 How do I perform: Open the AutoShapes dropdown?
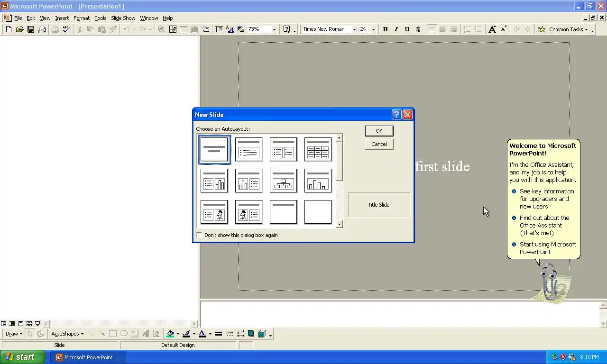[67, 334]
